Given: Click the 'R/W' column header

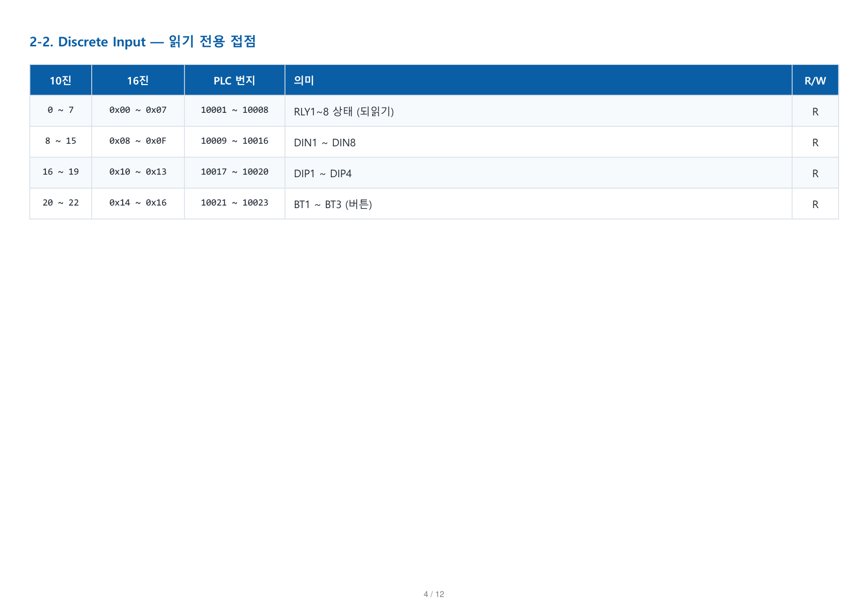Looking at the screenshot, I should tap(815, 80).
